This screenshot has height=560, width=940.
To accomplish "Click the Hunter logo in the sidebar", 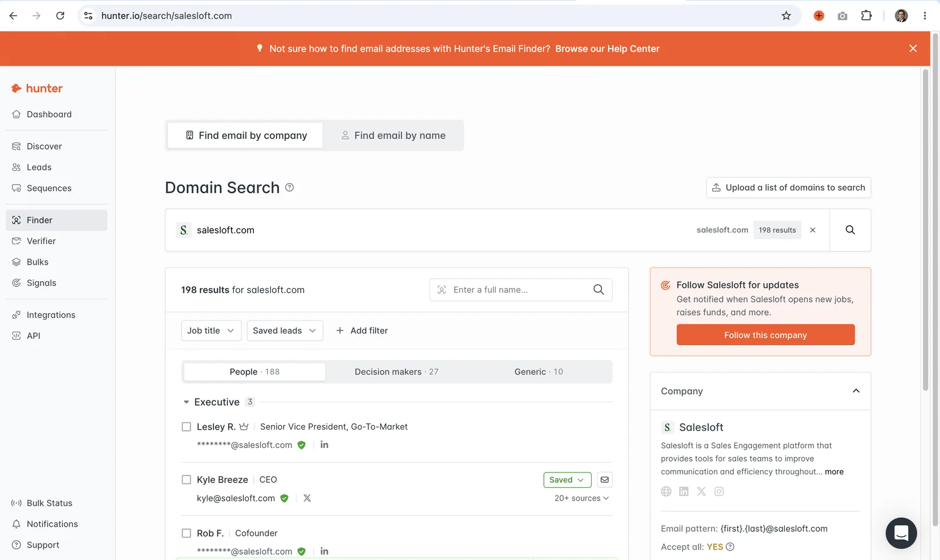I will coord(36,89).
